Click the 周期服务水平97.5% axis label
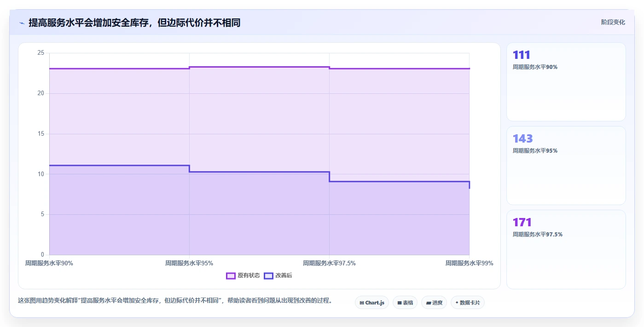 [x=329, y=263]
